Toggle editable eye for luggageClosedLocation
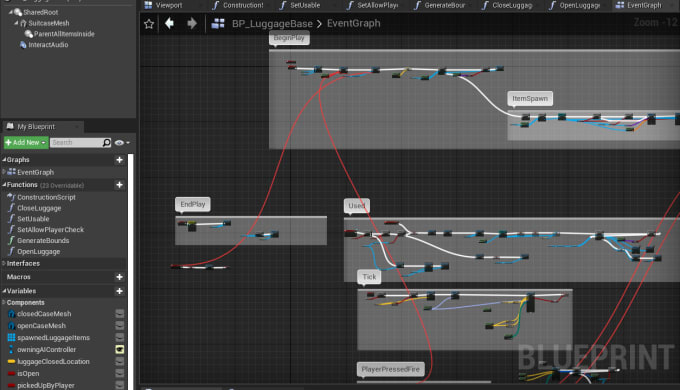The width and height of the screenshot is (680, 390). 120,361
